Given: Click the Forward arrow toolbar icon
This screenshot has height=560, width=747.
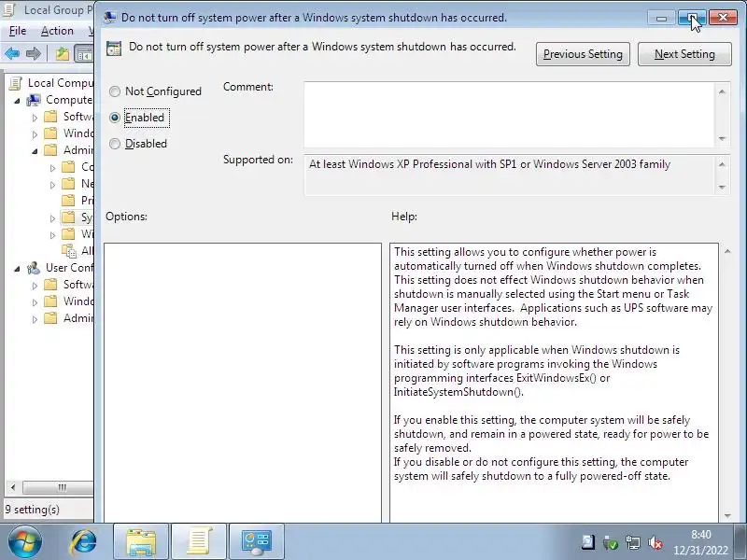Looking at the screenshot, I should [34, 54].
